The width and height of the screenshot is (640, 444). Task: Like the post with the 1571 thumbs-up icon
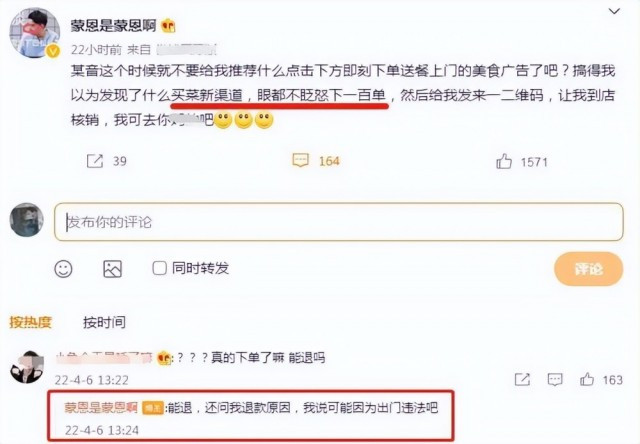pyautogui.click(x=504, y=162)
